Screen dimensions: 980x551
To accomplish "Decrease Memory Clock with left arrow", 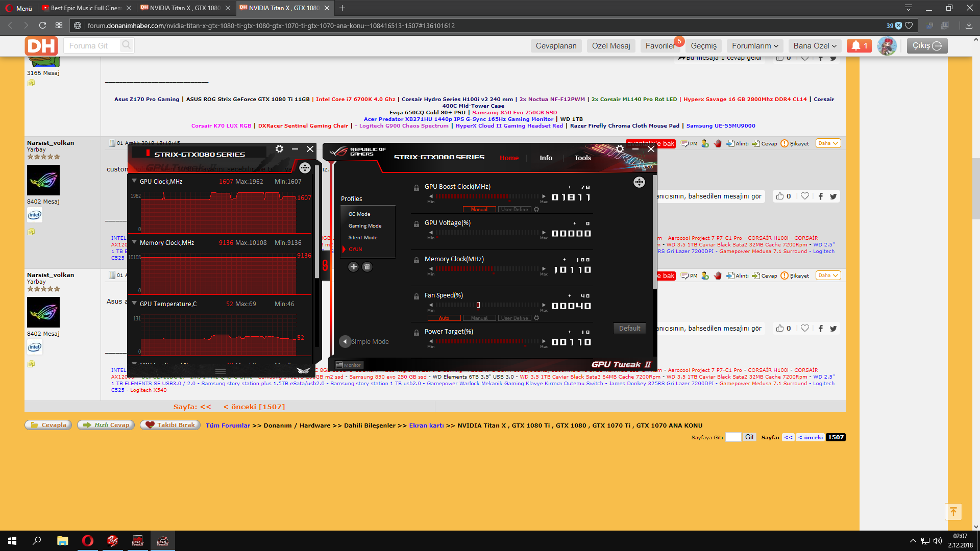I will pos(431,269).
